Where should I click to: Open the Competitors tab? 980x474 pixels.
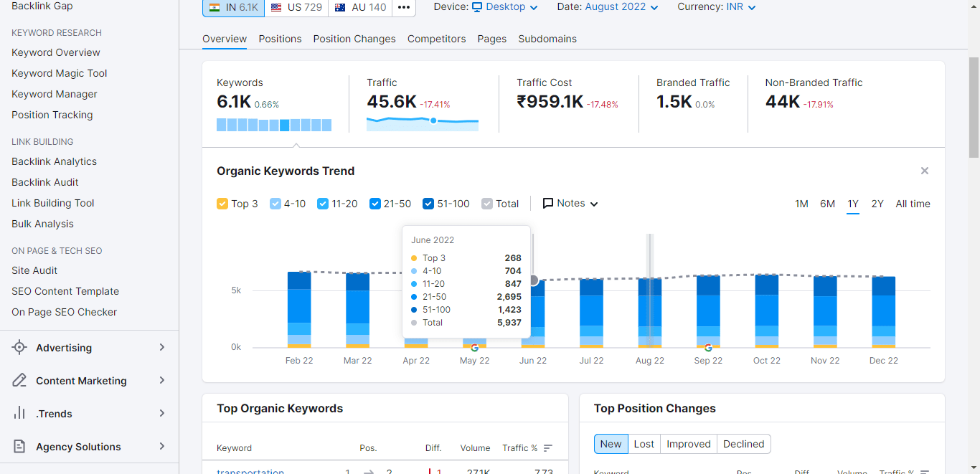[436, 39]
